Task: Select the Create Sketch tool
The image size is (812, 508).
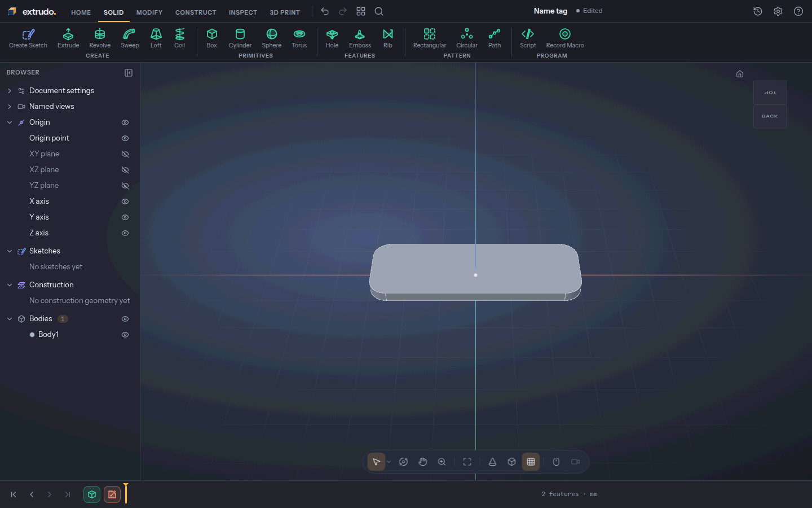Action: click(x=28, y=38)
